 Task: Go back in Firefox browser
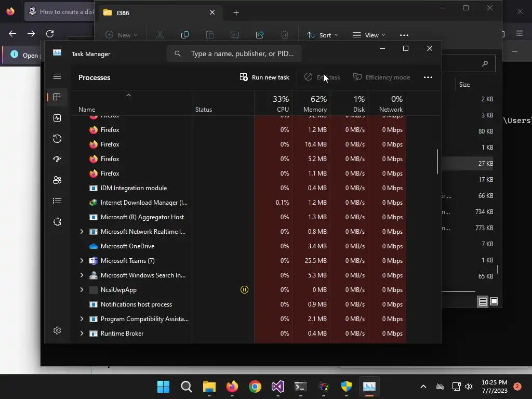12,34
